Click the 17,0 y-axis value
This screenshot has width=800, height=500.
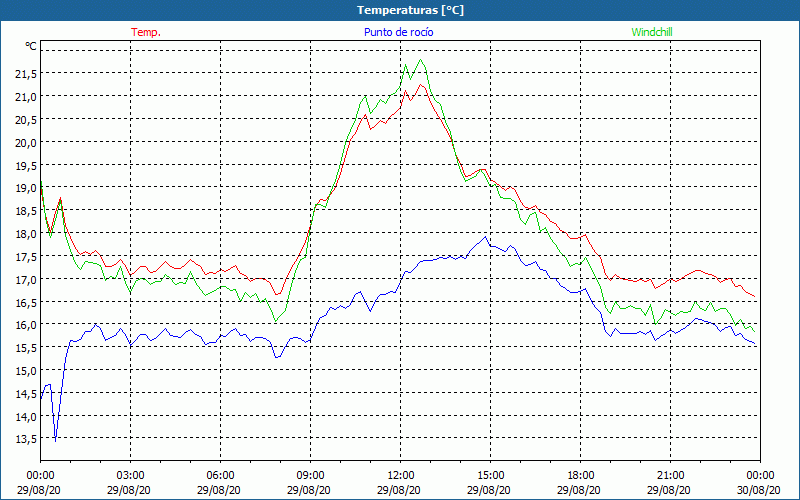tap(26, 280)
